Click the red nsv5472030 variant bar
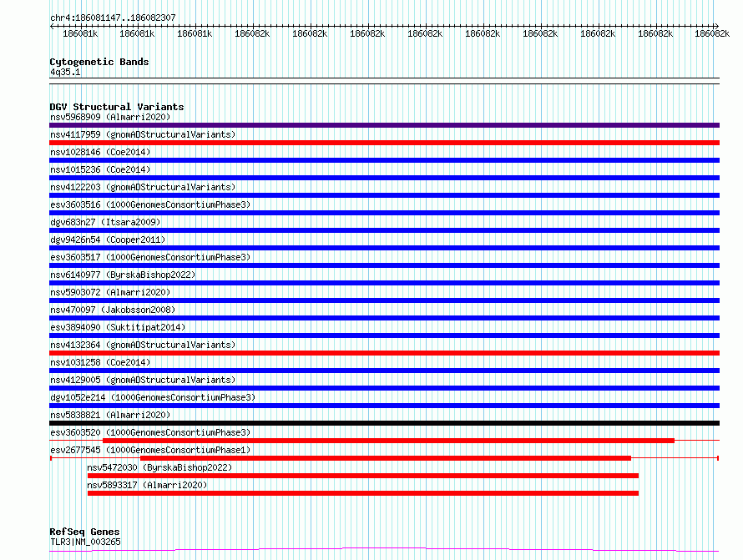 pyautogui.click(x=363, y=476)
